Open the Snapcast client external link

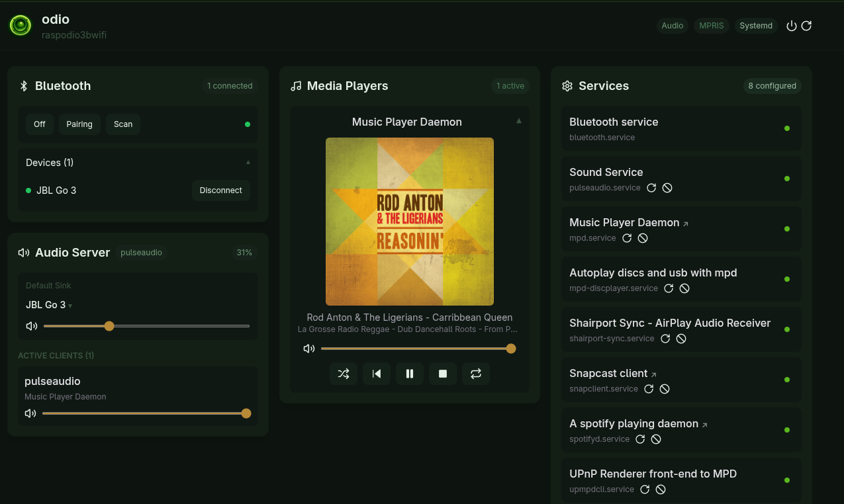(654, 374)
